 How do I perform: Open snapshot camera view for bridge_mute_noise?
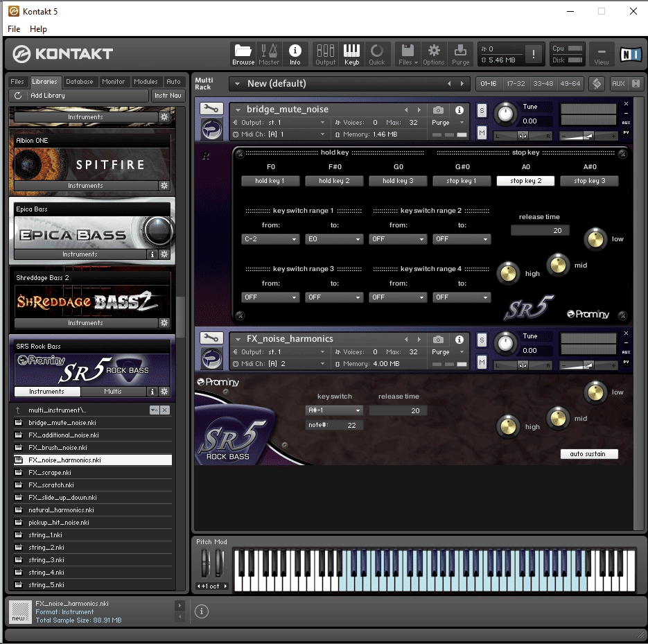pos(438,110)
